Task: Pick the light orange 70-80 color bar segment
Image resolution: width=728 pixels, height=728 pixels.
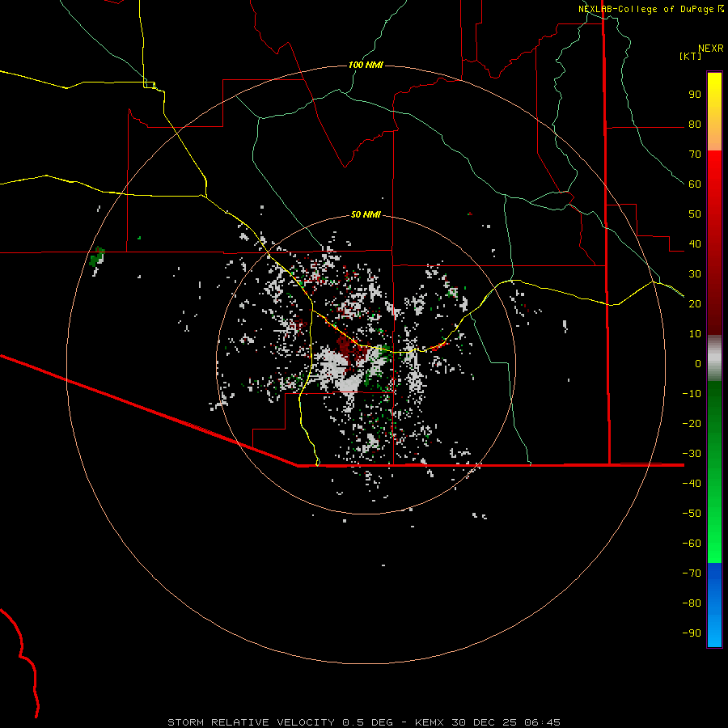Action: 714,138
